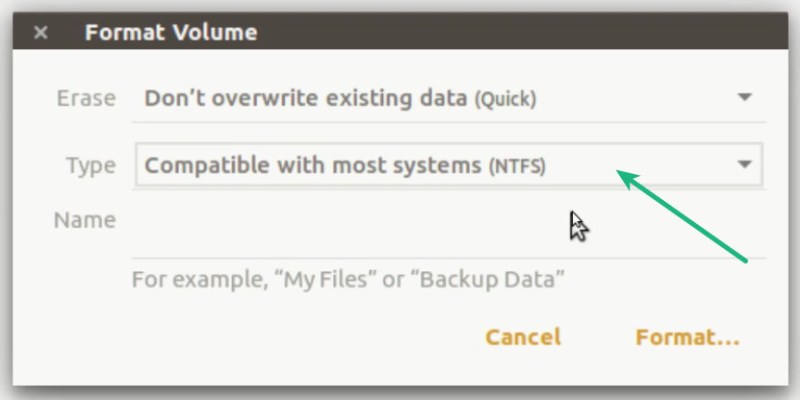Screen dimensions: 800x400
Task: Click the (NTFS) text in Type option
Action: 516,166
